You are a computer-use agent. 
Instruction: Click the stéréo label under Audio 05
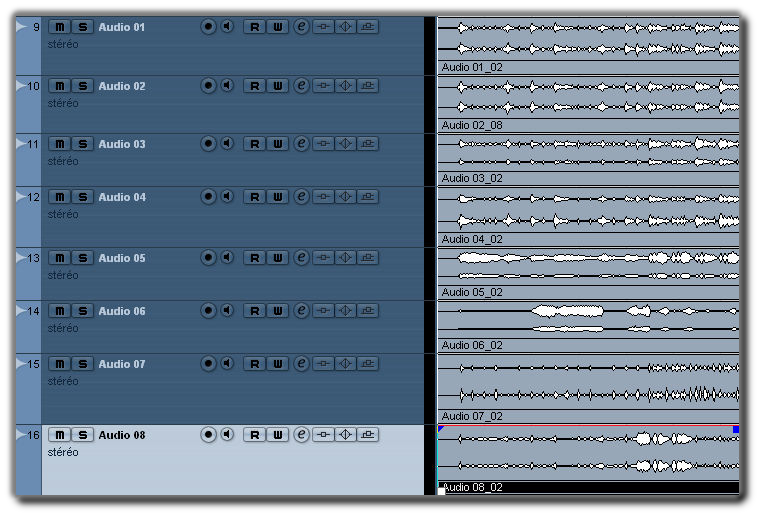[62, 275]
